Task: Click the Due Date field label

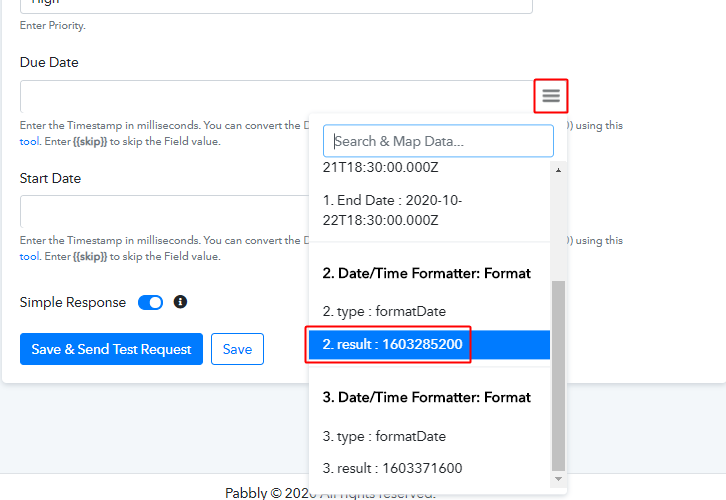Action: [x=49, y=62]
